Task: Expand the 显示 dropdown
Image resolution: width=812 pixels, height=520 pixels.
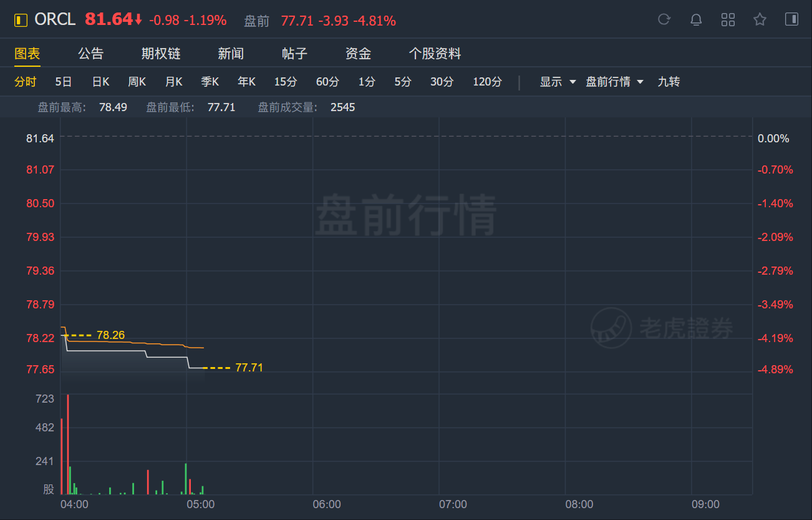Action: (x=558, y=82)
